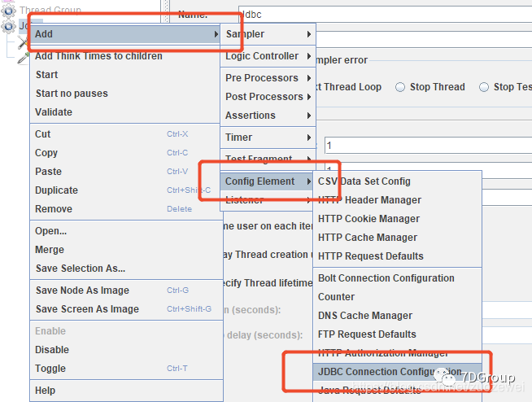Click Copy in the context menu
532x402 pixels.
coord(124,153)
